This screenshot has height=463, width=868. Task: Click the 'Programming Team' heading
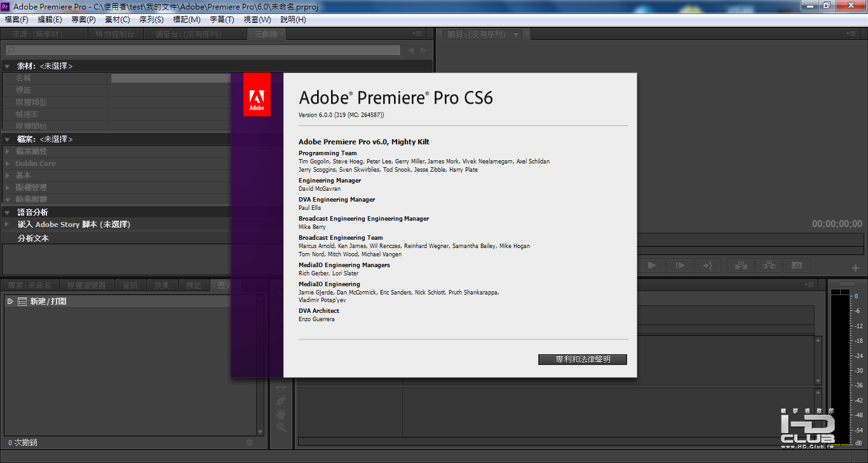point(328,153)
